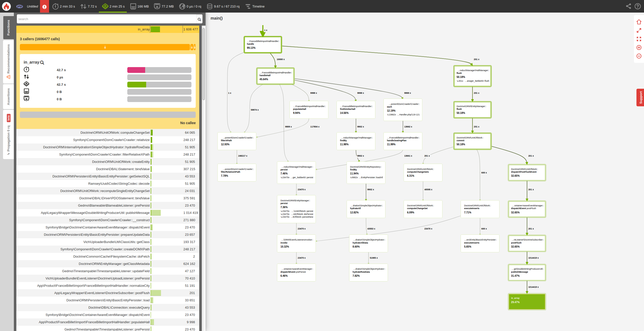The width and height of the screenshot is (644, 331).
Task: Click the filterXPath 12.93% node
Action: [237, 141]
